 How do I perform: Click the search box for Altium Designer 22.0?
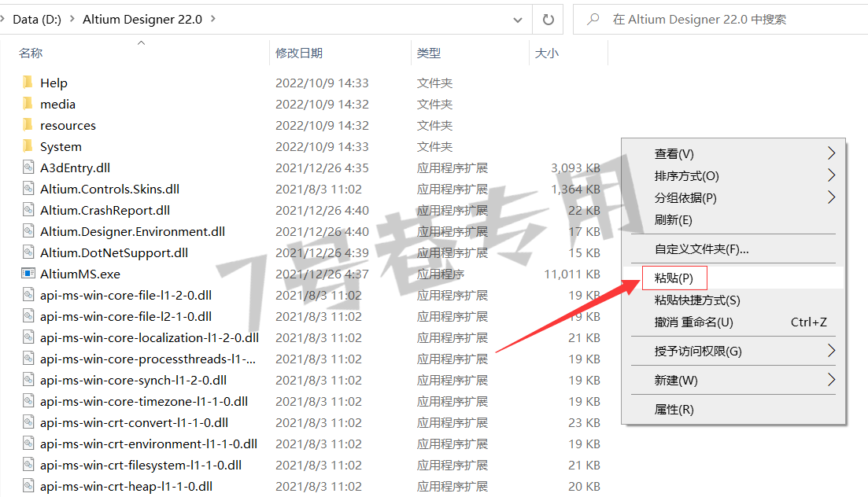(720, 20)
